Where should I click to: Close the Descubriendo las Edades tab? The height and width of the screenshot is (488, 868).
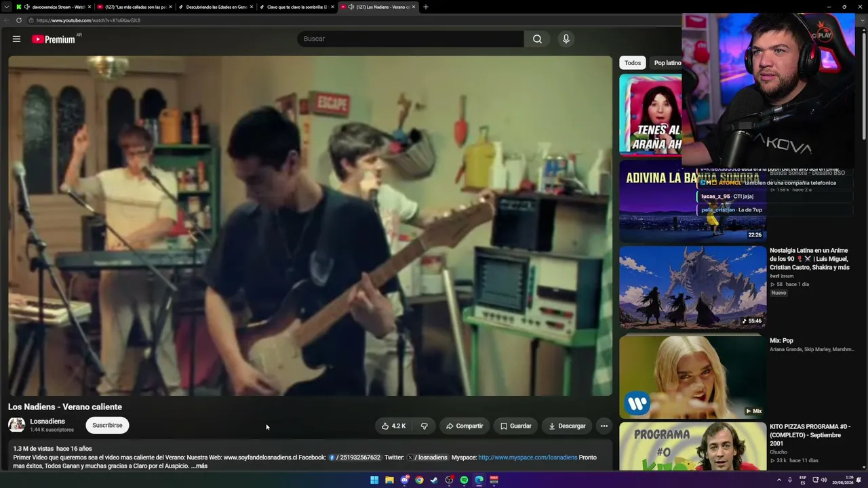pos(252,7)
